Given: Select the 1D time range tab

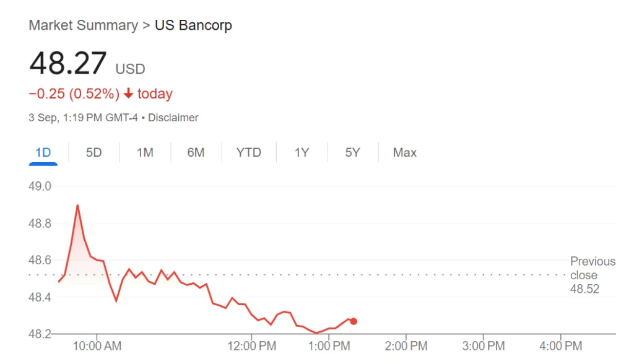Looking at the screenshot, I should tap(43, 152).
